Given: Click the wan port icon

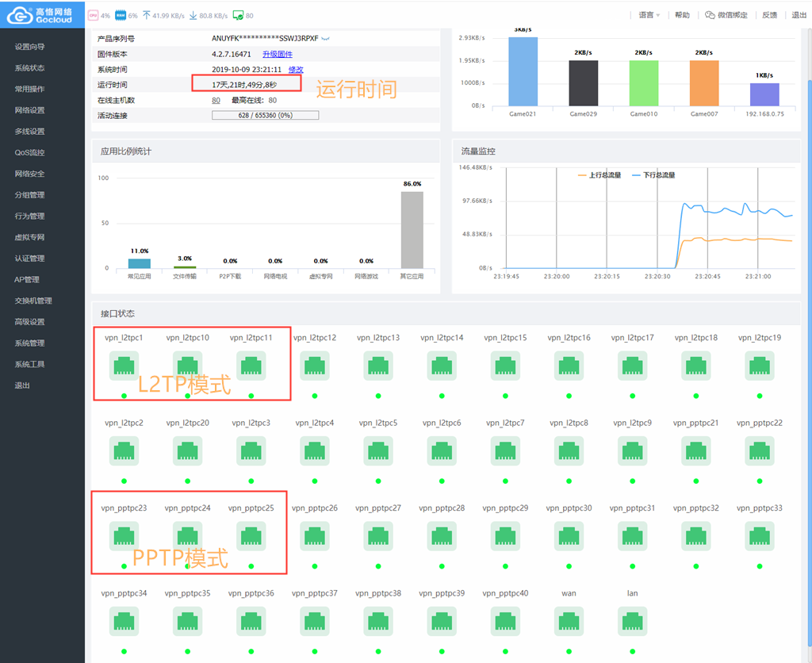Looking at the screenshot, I should [569, 621].
